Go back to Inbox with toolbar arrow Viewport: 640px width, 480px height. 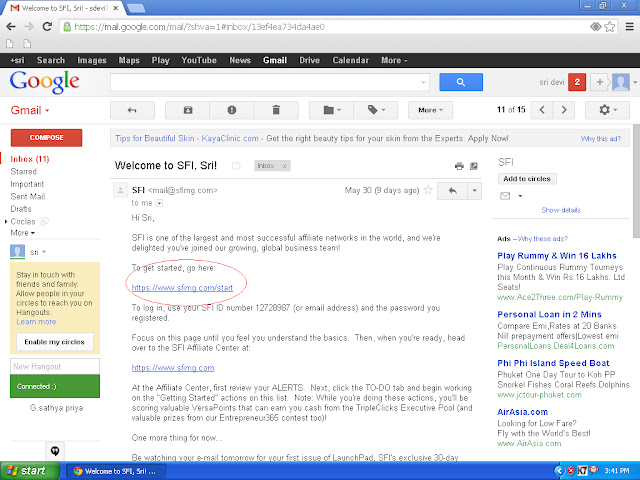[132, 110]
